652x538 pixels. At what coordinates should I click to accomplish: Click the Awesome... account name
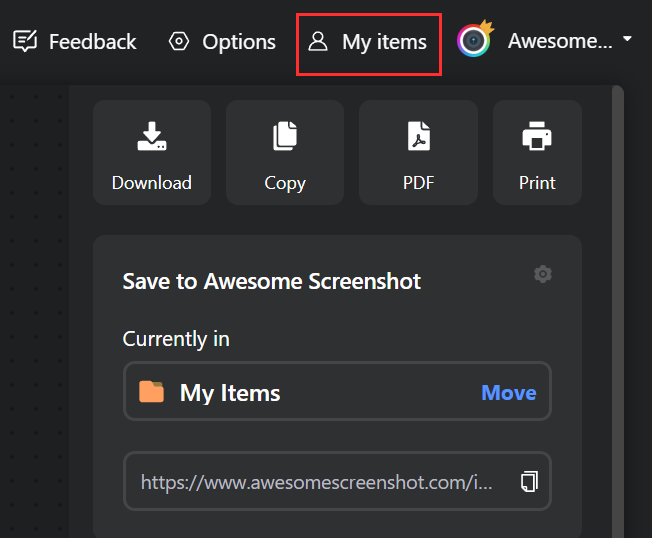coord(560,41)
